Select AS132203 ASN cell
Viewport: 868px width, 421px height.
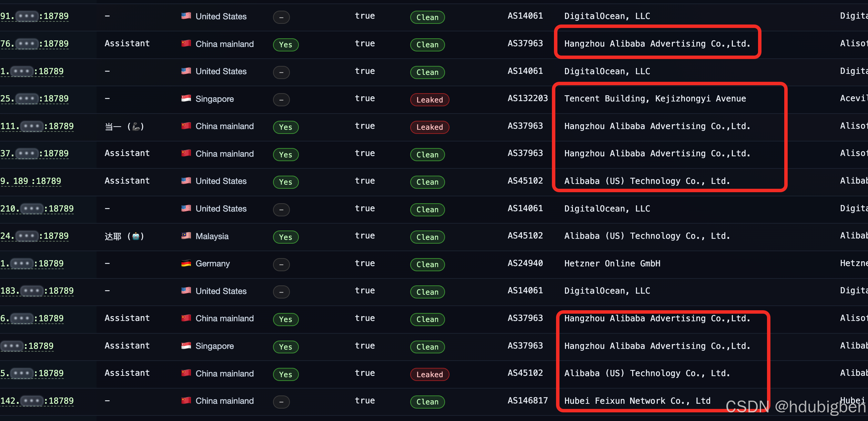(527, 98)
